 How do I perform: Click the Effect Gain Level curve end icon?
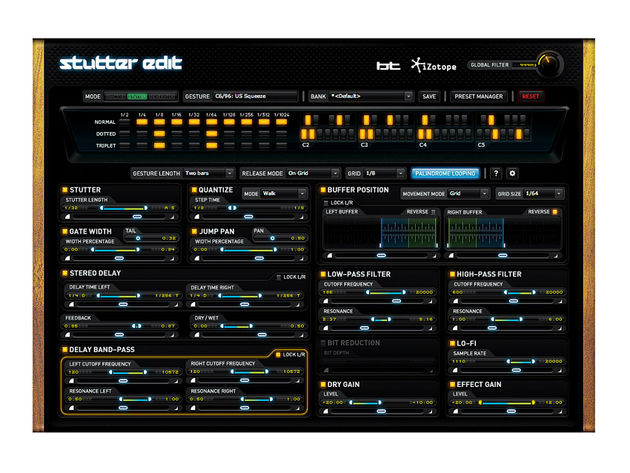click(x=560, y=412)
